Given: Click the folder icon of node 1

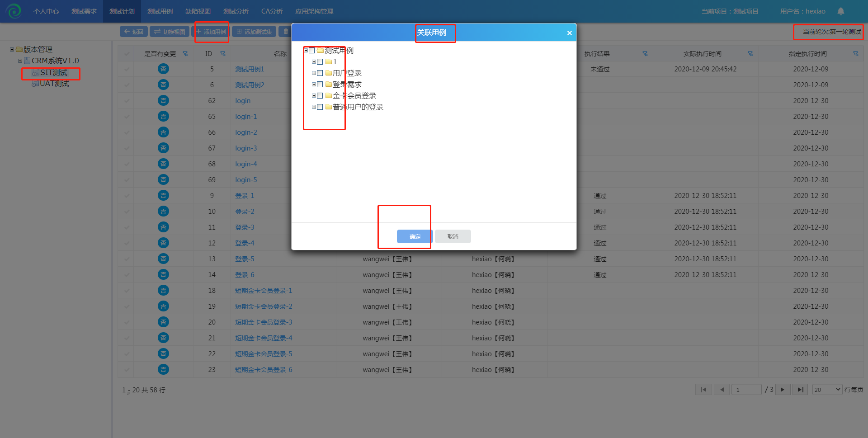Looking at the screenshot, I should click(329, 61).
